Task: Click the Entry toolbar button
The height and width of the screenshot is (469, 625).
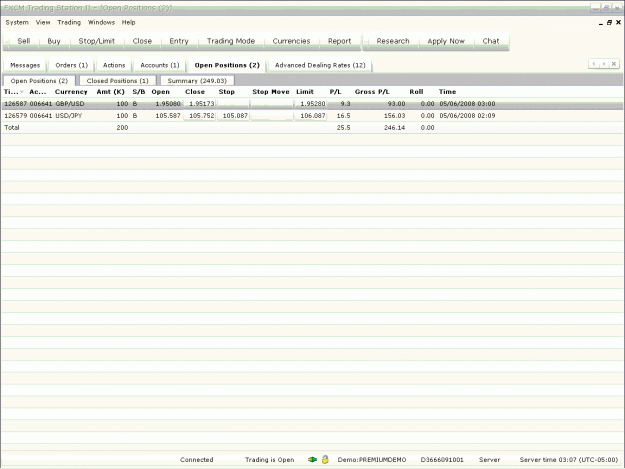Action: pos(179,41)
